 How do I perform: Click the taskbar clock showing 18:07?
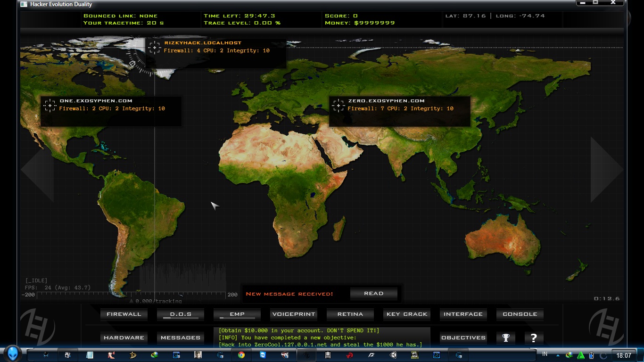(624, 355)
